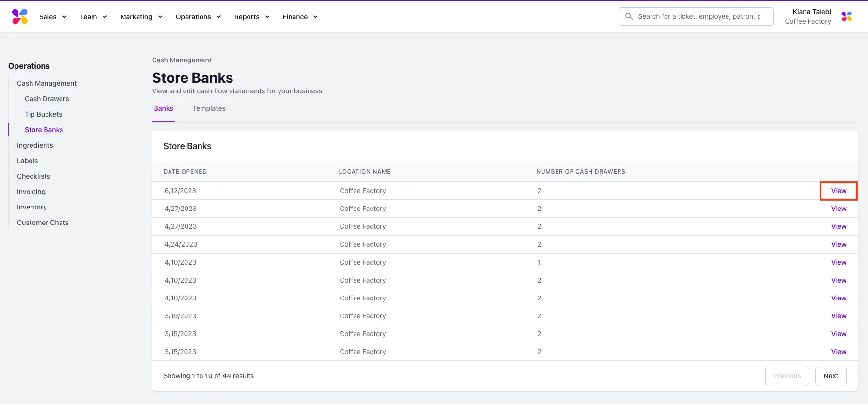View the bank with 1 cash drawer

[839, 262]
